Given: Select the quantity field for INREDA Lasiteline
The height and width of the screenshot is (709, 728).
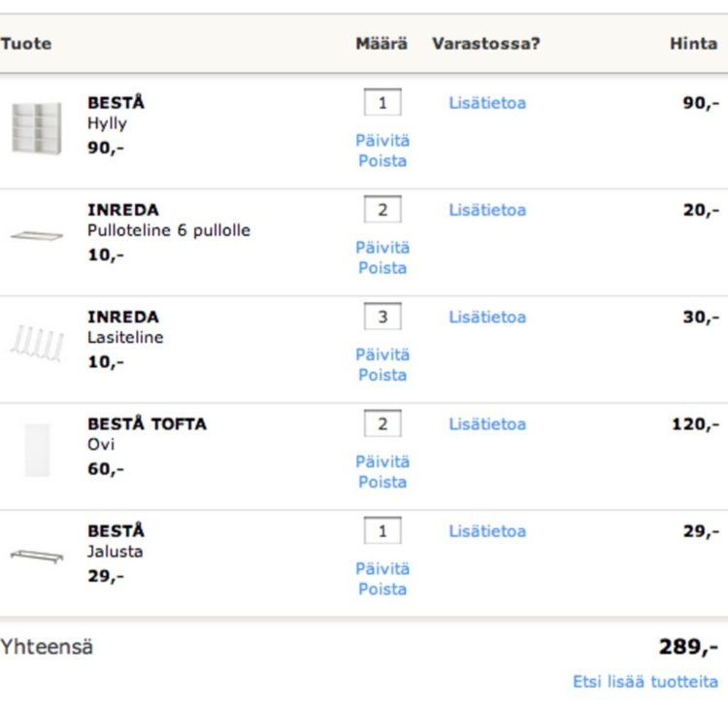Looking at the screenshot, I should [382, 317].
